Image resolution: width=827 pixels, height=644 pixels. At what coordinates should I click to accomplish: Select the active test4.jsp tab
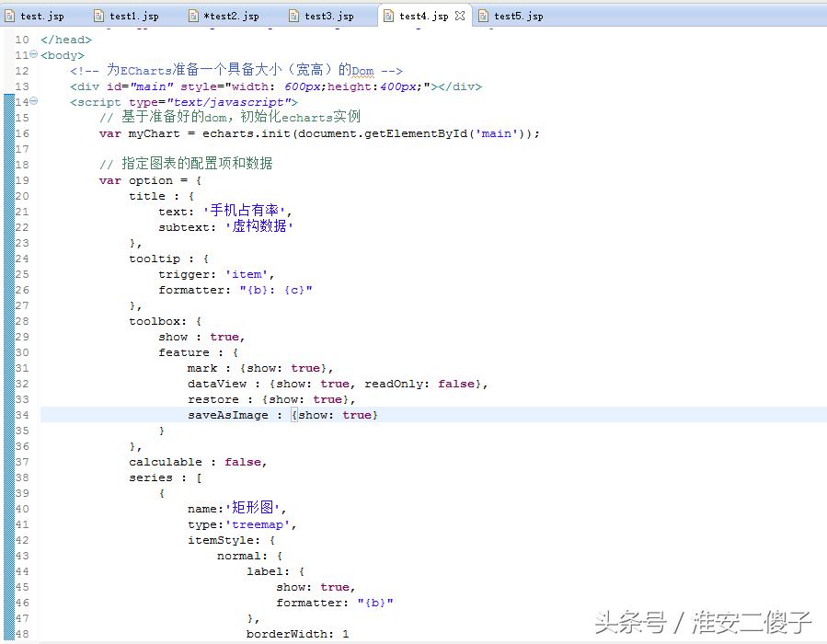coord(423,16)
